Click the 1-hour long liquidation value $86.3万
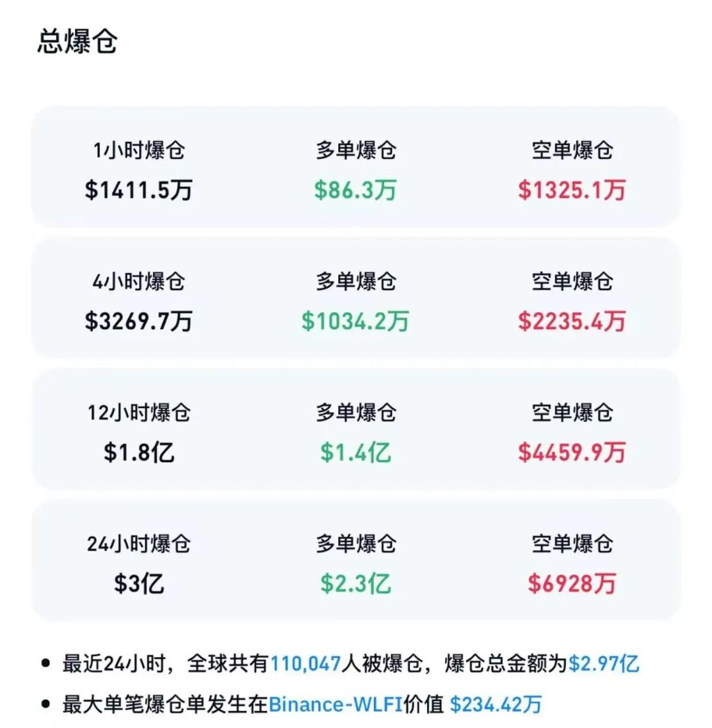The width and height of the screenshot is (712, 728). pyautogui.click(x=355, y=190)
